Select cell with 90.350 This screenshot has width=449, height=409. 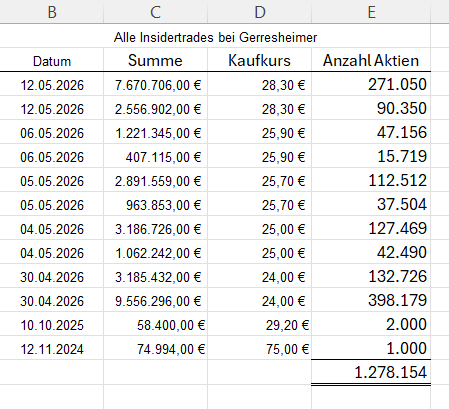coord(371,108)
